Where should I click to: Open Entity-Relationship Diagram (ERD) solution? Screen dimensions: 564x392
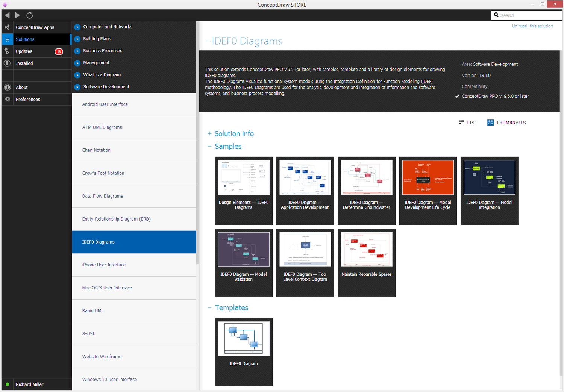(x=134, y=219)
